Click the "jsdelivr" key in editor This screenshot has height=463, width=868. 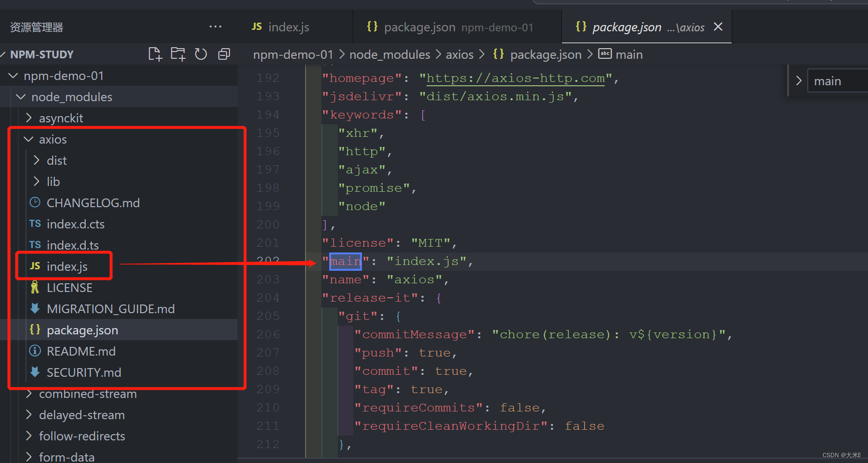tap(362, 96)
